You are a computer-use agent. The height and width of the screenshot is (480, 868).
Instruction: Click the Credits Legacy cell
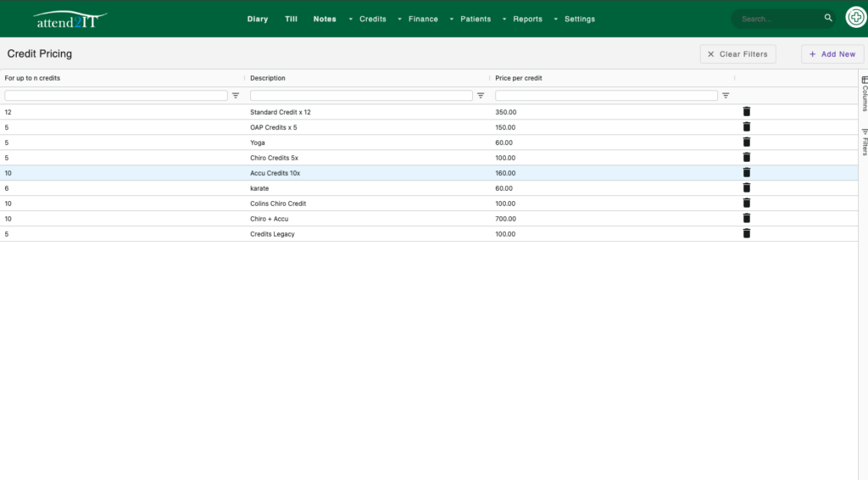(x=272, y=233)
